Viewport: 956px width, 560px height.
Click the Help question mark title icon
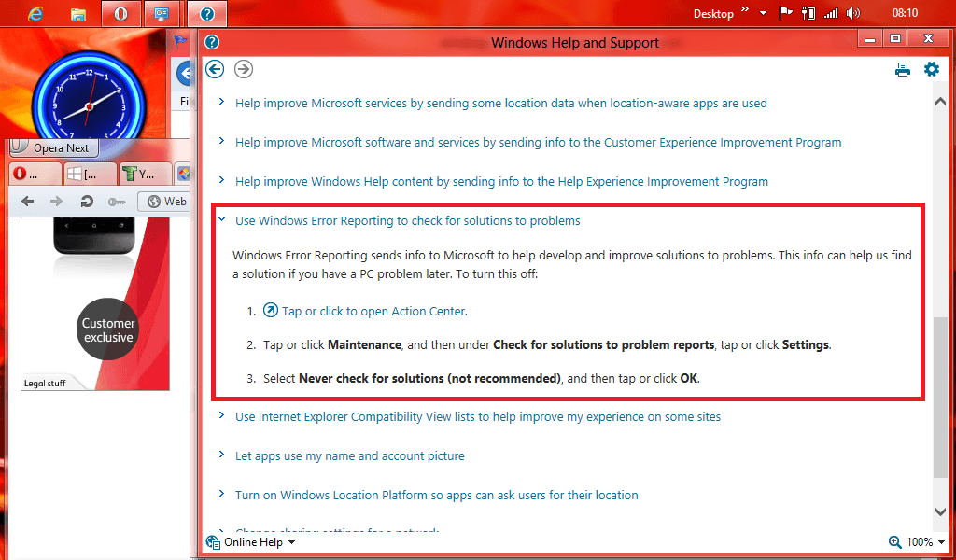tap(212, 42)
